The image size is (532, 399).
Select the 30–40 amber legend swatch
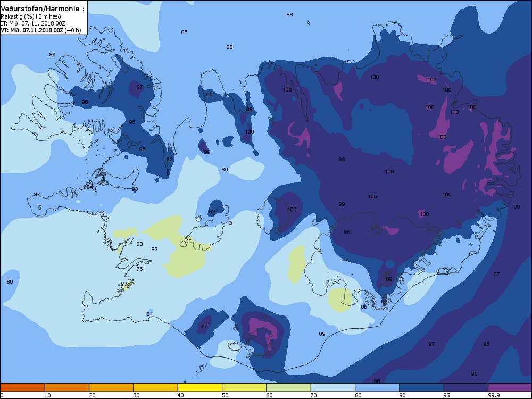(156, 387)
